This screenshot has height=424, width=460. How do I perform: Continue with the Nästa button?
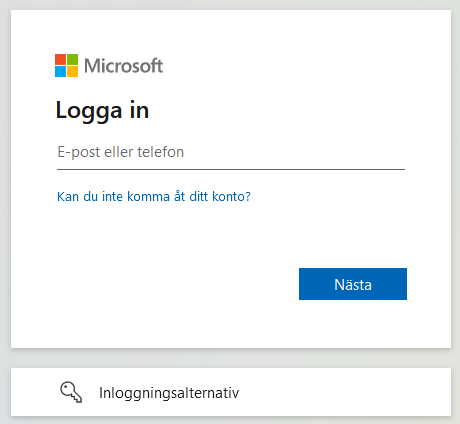(x=353, y=284)
